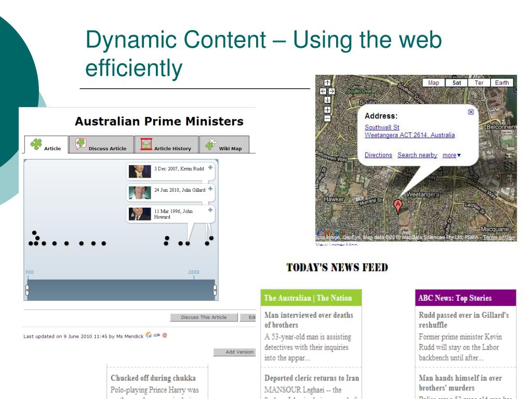Click The Australian | The Nation header
532x399 pixels.
pyautogui.click(x=311, y=298)
